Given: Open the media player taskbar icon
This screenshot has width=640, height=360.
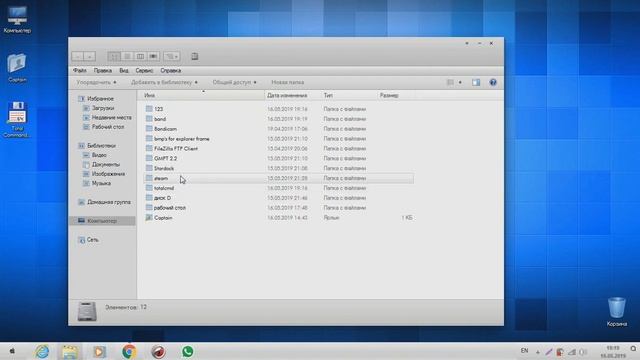Looking at the screenshot, I should pos(99,351).
